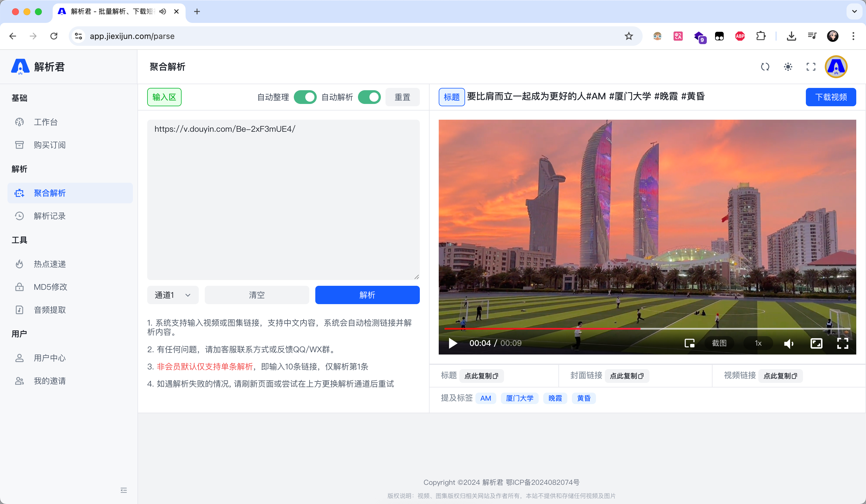866x504 pixels.
Task: Click the 黄昏 tag
Action: coord(584,398)
